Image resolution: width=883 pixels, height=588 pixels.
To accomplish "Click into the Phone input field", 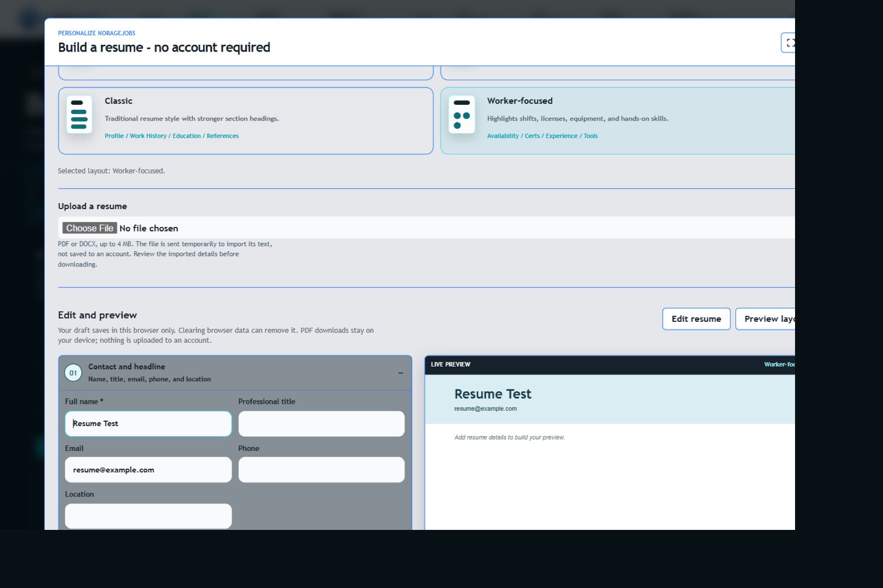I will pos(321,470).
